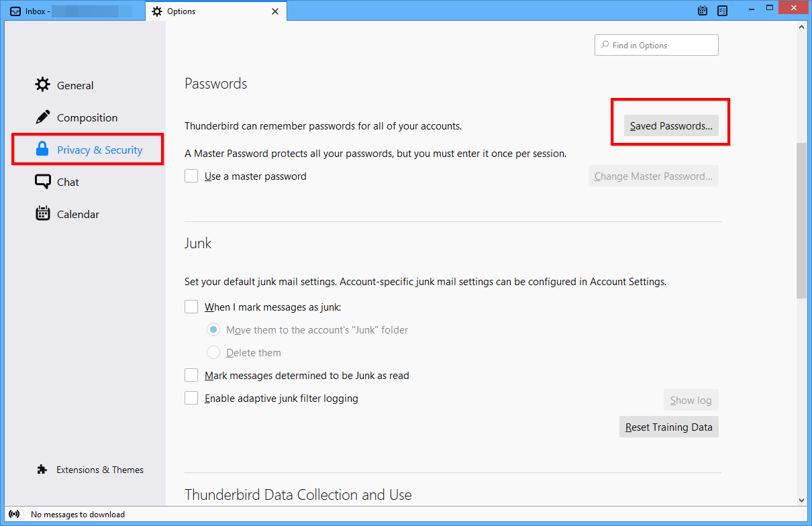Image resolution: width=812 pixels, height=526 pixels.
Task: Click the Inbox tab mail icon
Action: click(x=15, y=11)
